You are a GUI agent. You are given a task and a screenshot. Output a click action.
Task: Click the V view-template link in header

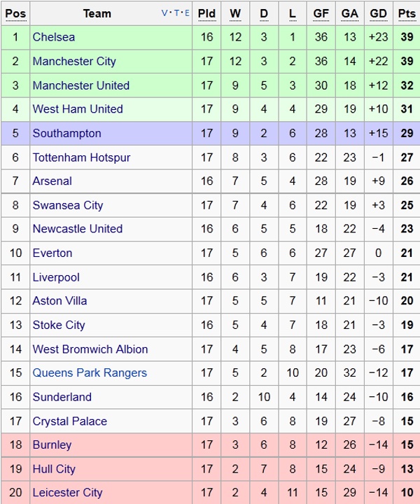pos(165,13)
